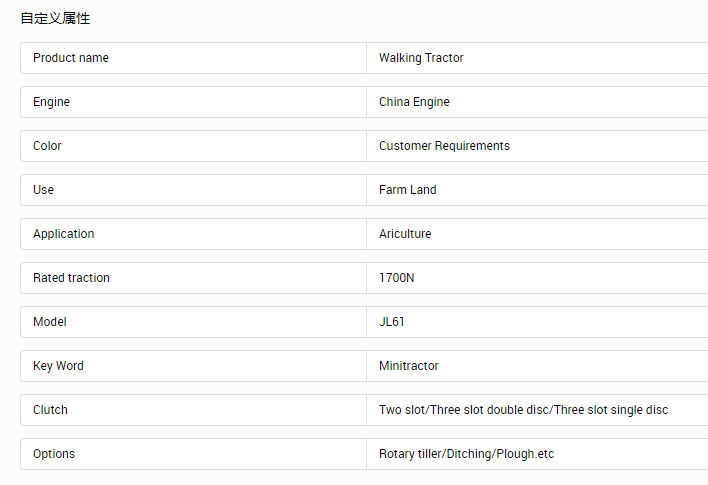
Task: Select the JL61 value field
Action: click(x=537, y=322)
